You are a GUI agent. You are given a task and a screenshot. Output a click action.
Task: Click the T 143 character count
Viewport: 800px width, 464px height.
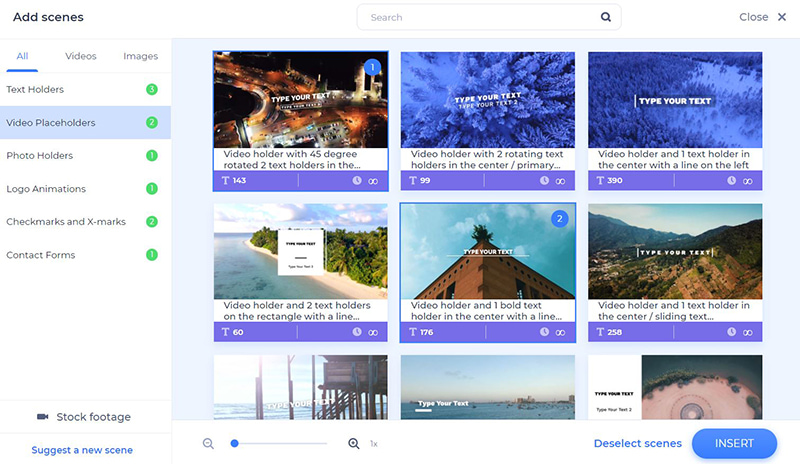[234, 180]
